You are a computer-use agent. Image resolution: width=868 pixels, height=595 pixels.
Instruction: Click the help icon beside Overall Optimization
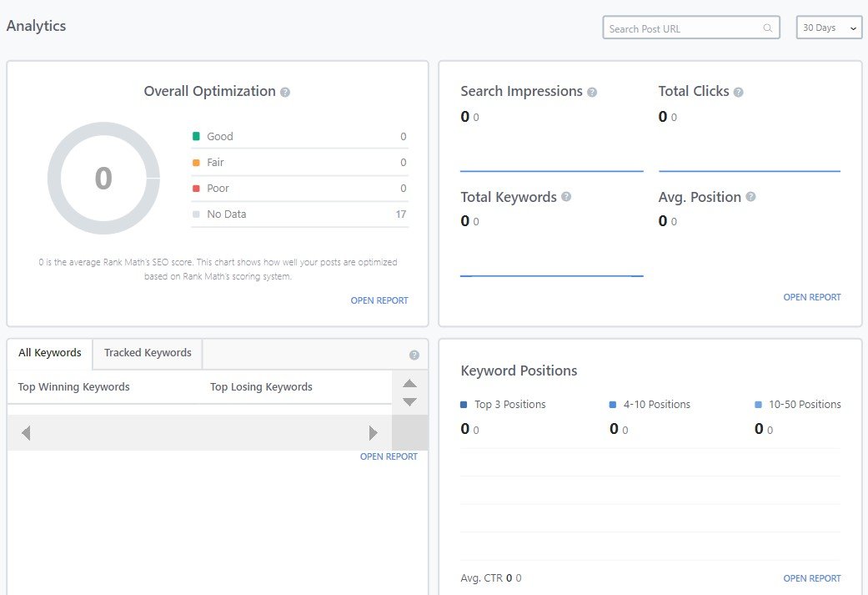285,93
